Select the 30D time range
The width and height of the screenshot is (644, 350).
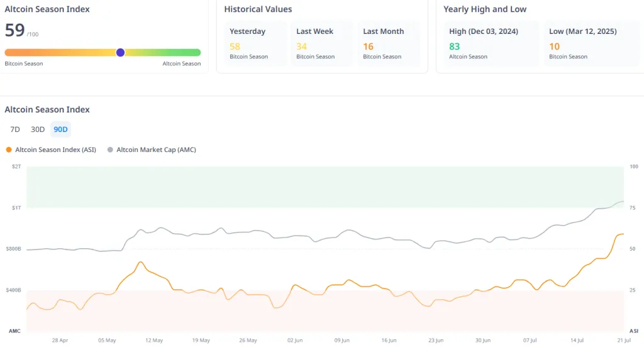(x=37, y=129)
